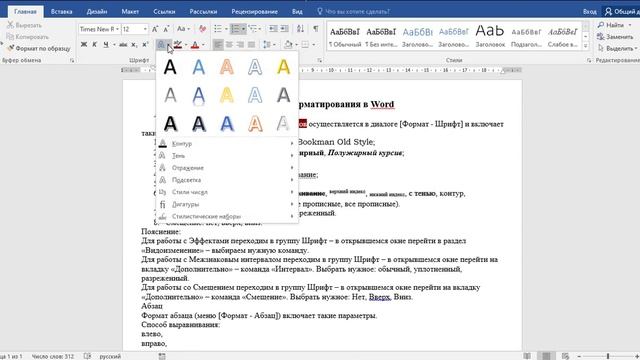Apply the Заголовок title style from the gallery
Screen dimensions: 640x360
tap(490, 35)
